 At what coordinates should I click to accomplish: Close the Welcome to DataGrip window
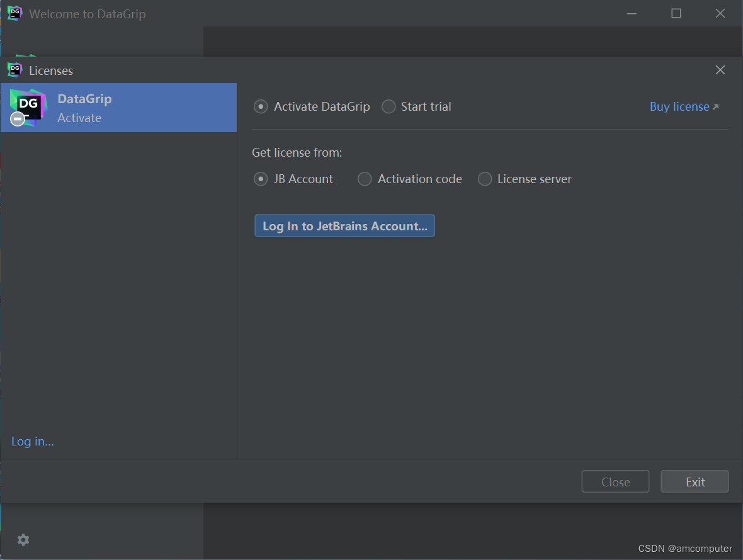pos(720,13)
